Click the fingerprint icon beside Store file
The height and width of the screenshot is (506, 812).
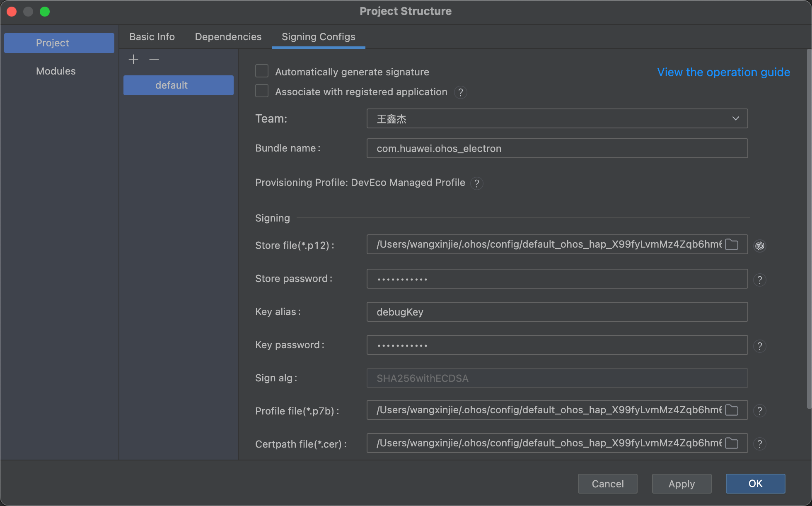(x=759, y=246)
